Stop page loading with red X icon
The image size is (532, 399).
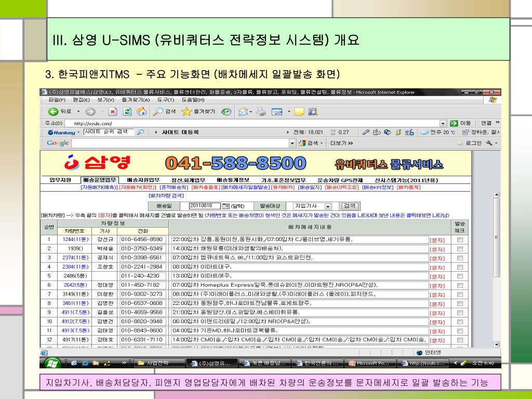pyautogui.click(x=113, y=112)
